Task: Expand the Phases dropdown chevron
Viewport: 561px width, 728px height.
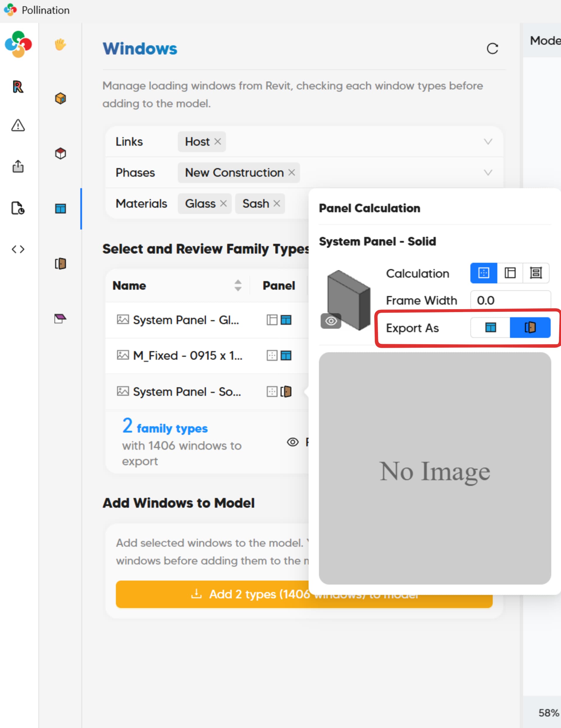Action: 488,173
